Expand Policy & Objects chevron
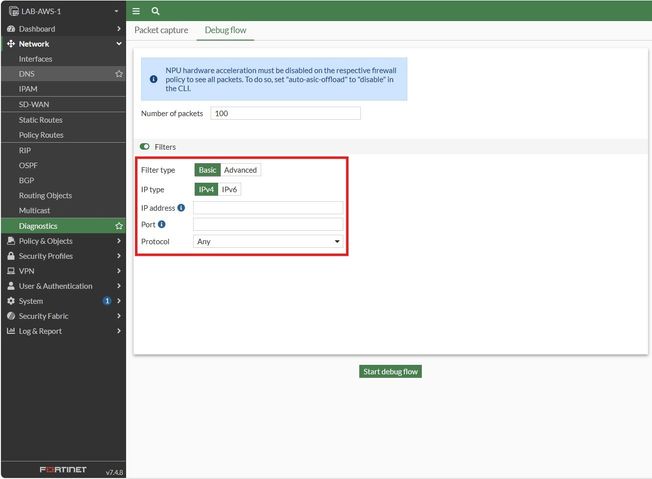 click(x=119, y=241)
